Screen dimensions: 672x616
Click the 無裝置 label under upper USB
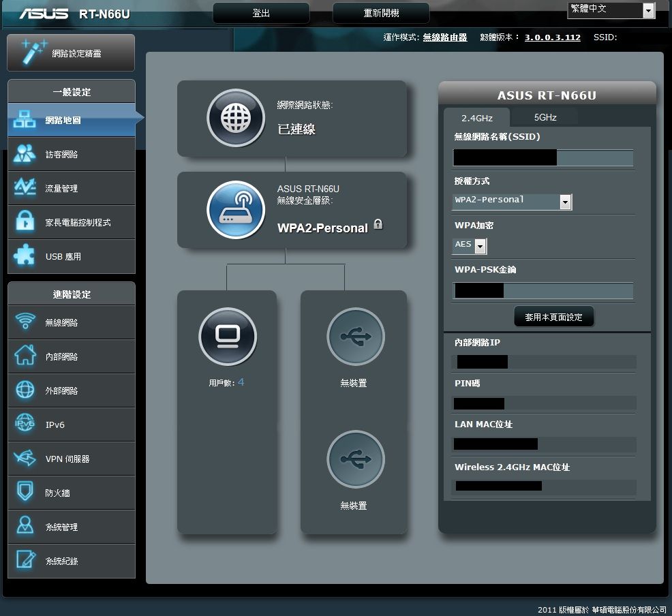[354, 383]
